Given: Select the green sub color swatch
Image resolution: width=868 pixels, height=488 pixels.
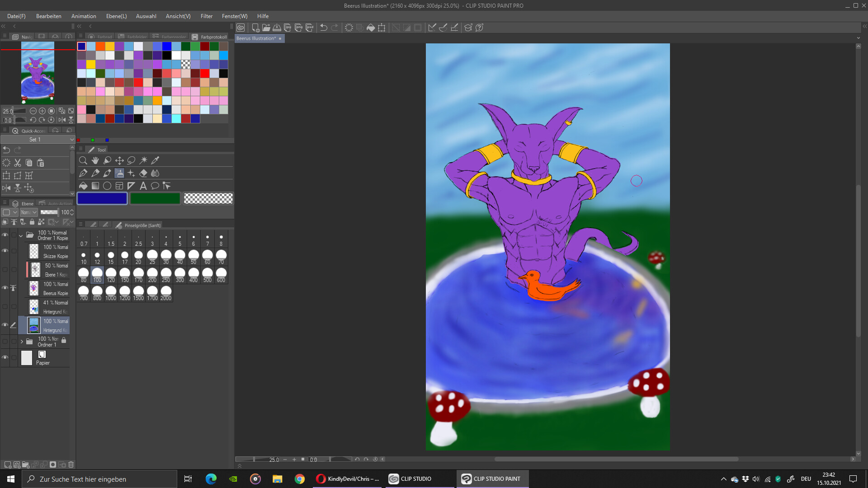Looking at the screenshot, I should coord(155,198).
